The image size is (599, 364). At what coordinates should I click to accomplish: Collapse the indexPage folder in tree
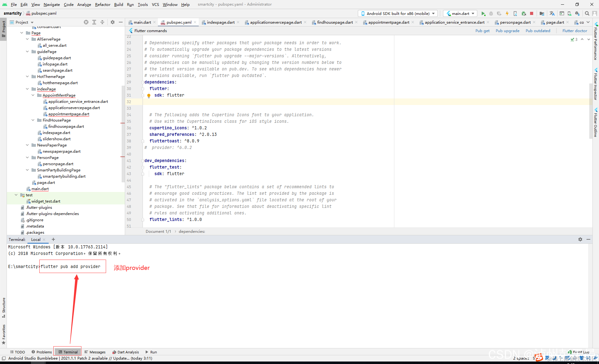(x=27, y=89)
